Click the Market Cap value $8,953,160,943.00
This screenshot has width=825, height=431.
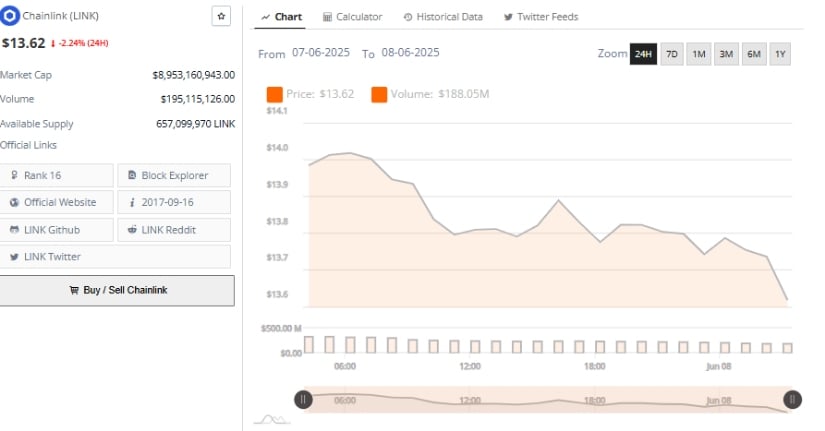(194, 75)
